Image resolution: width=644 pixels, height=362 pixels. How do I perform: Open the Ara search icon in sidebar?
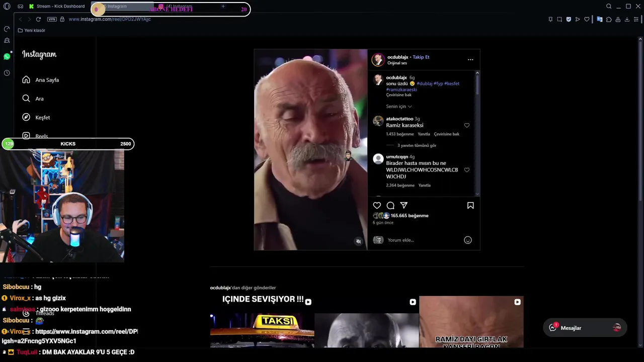(26, 99)
